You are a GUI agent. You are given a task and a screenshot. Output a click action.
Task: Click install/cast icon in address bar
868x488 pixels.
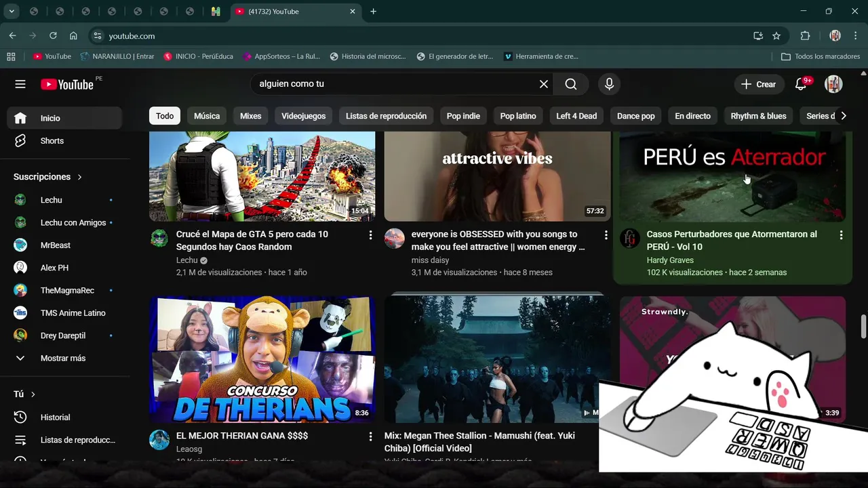tap(758, 36)
